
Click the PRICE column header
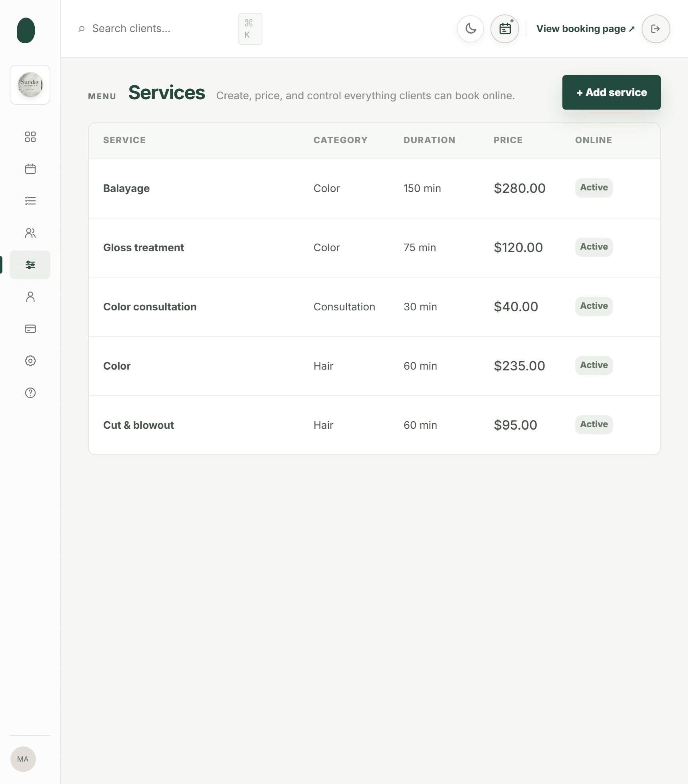pos(508,140)
